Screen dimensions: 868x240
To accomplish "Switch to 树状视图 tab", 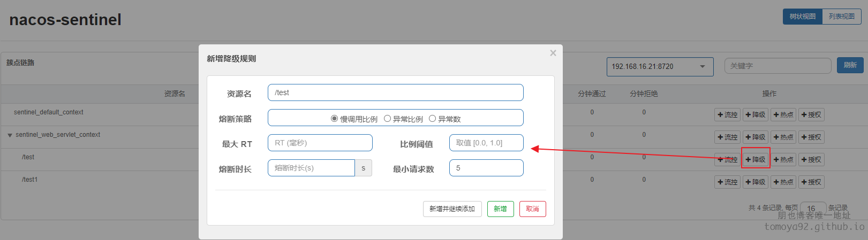I will coord(802,17).
